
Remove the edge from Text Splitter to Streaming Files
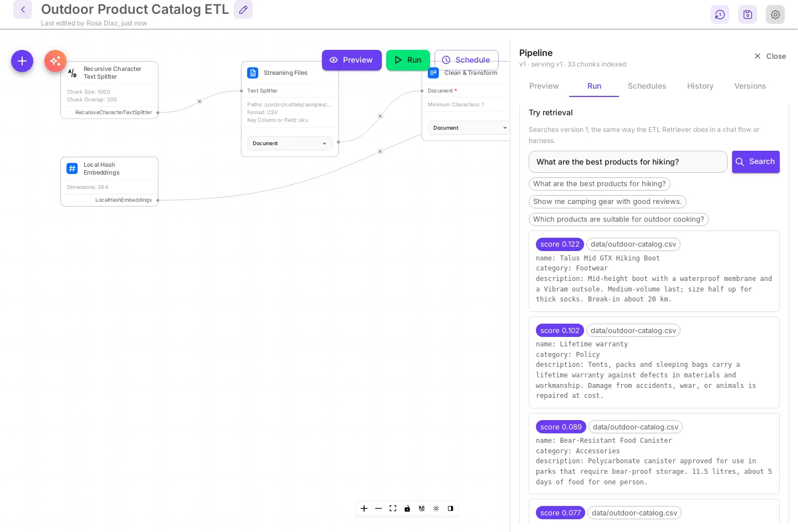[199, 101]
